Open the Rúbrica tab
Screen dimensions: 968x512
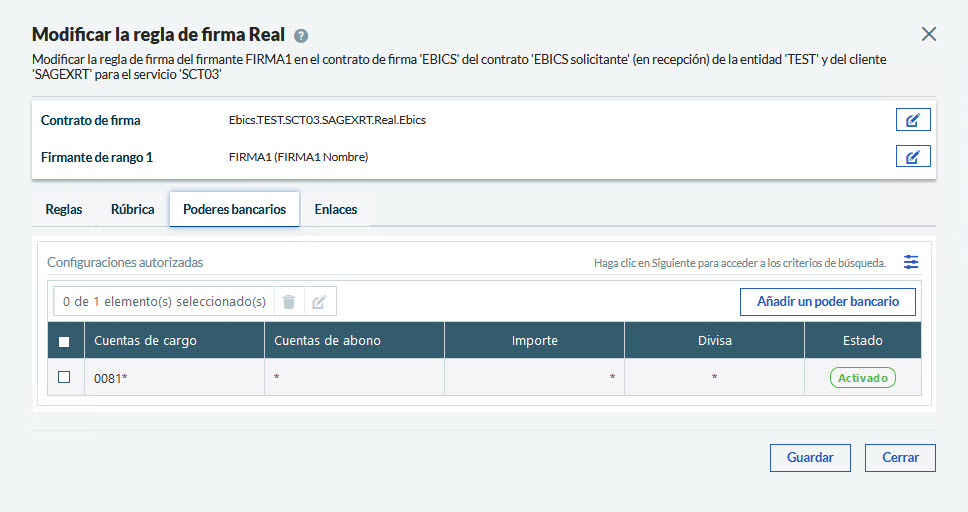(132, 210)
